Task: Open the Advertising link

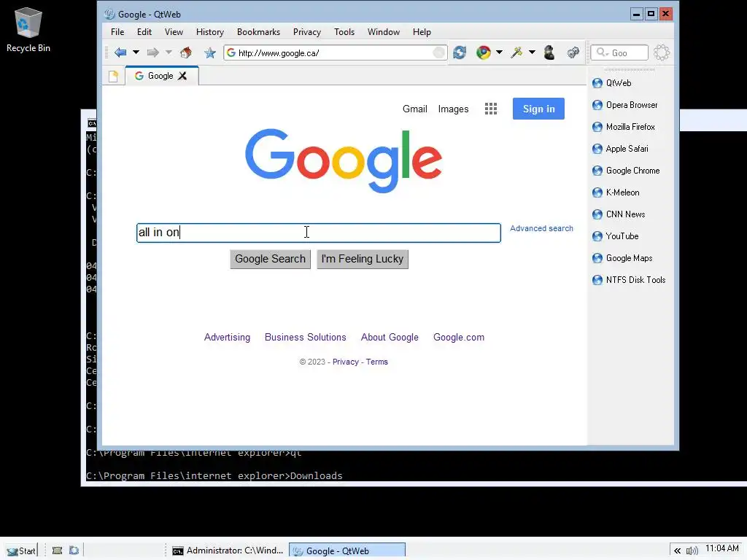Action: point(227,337)
